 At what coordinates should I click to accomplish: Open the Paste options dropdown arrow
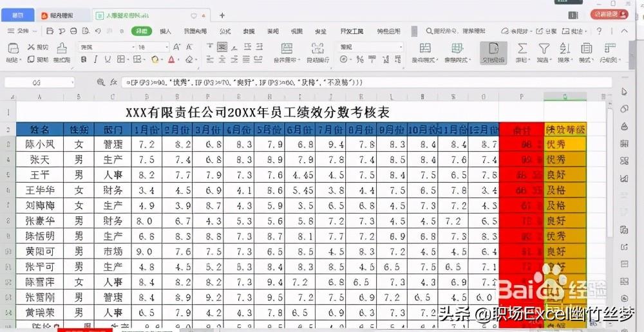coord(20,60)
